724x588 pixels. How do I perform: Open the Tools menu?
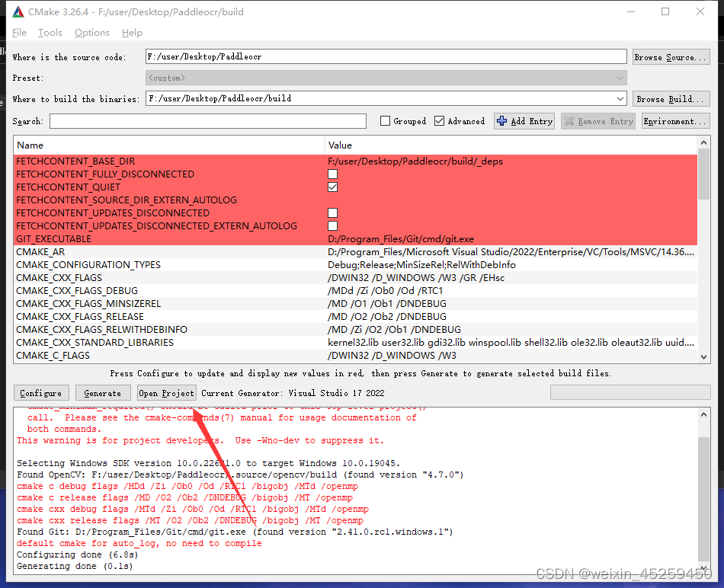coord(50,32)
